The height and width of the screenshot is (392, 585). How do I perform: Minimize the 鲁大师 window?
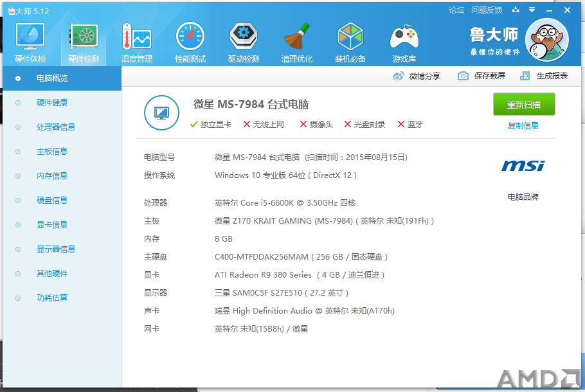coord(549,10)
